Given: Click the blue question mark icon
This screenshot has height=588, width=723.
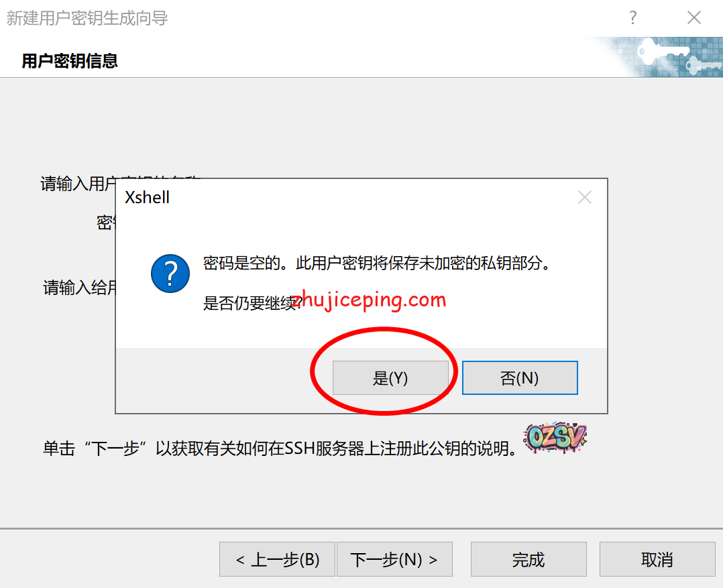Looking at the screenshot, I should [x=170, y=274].
